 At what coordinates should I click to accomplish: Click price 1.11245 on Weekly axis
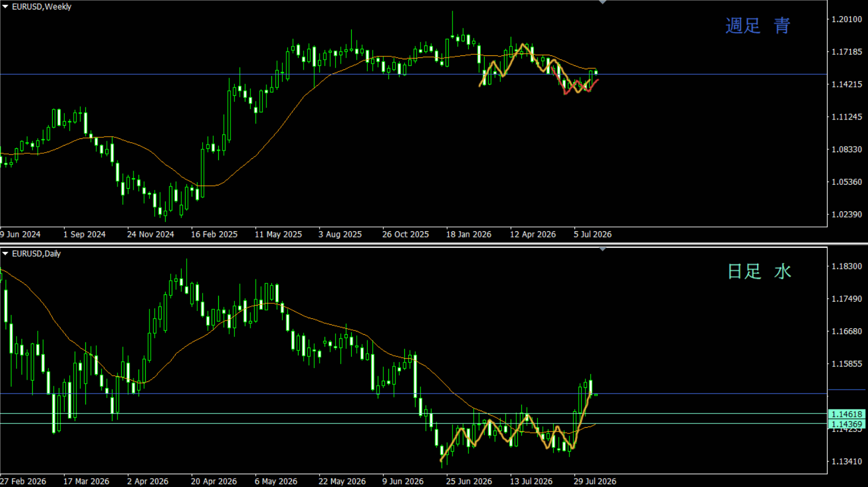tap(847, 117)
